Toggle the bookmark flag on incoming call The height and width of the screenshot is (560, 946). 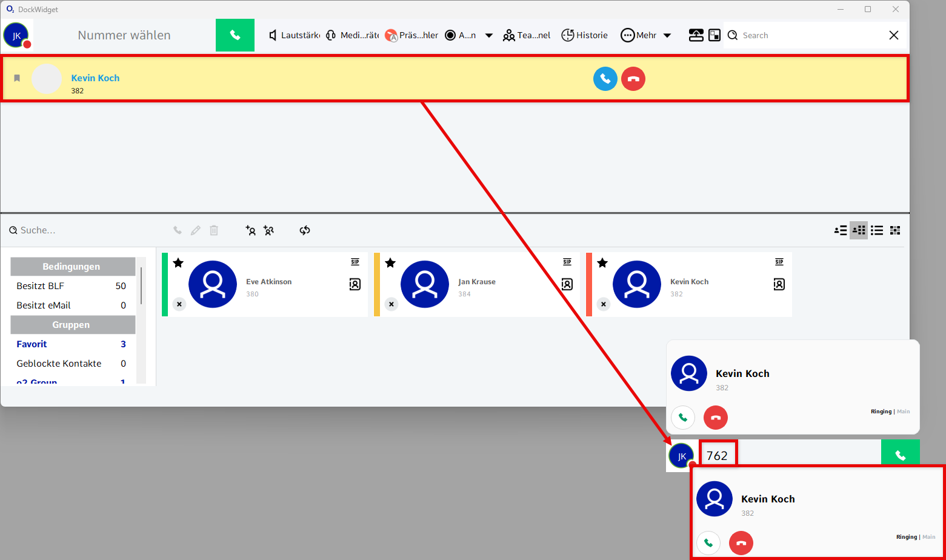(x=17, y=78)
